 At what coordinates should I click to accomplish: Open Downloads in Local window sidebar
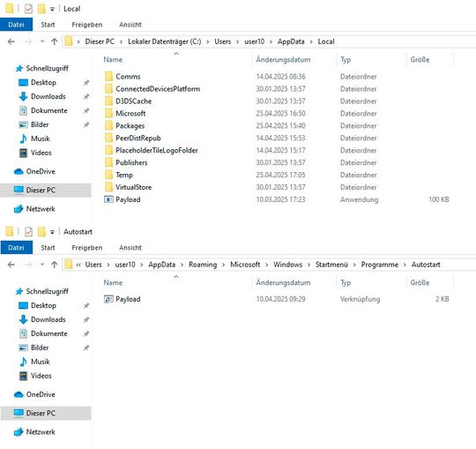pyautogui.click(x=48, y=97)
